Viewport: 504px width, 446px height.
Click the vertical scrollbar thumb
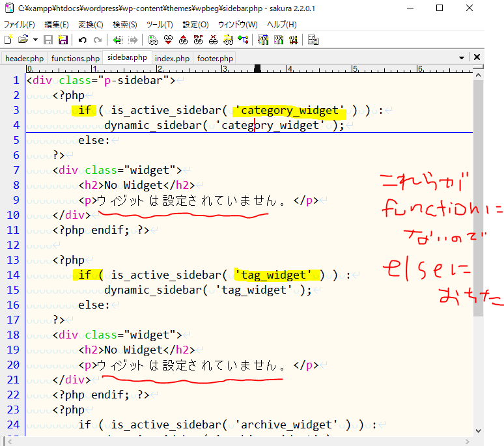coord(479,198)
